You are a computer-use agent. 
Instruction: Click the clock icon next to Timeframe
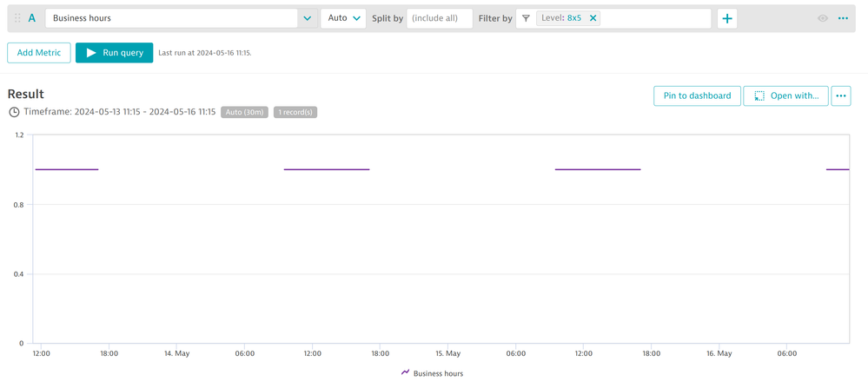pos(14,112)
